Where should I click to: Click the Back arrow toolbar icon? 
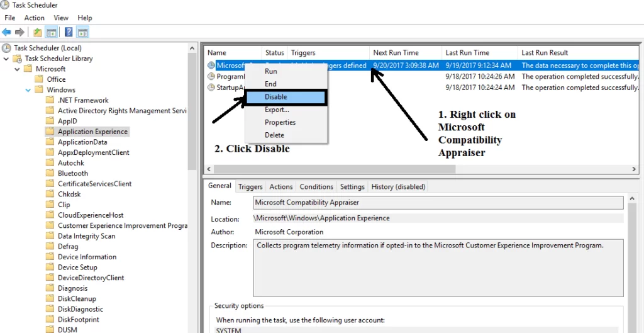coord(6,32)
